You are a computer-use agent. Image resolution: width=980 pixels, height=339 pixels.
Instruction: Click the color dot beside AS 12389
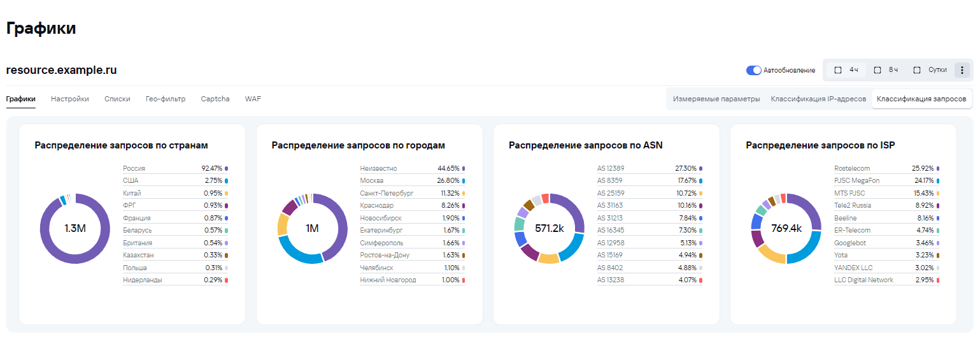click(x=700, y=168)
